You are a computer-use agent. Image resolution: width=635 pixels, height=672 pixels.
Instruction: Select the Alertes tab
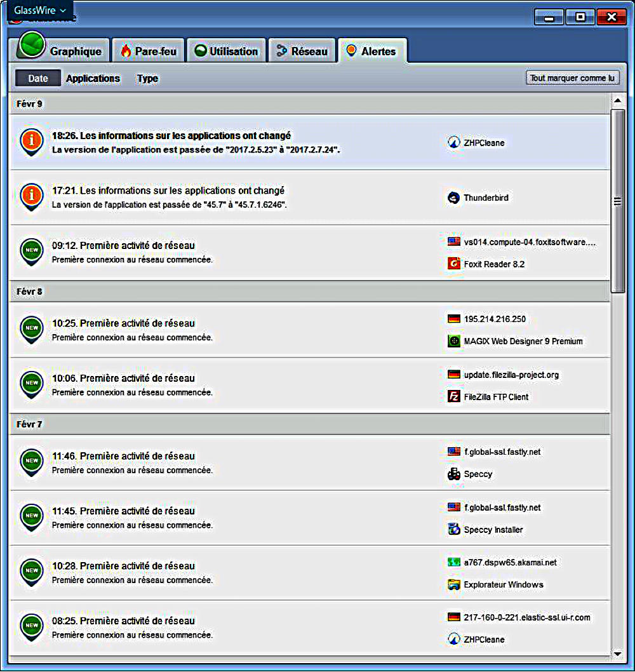coord(372,51)
